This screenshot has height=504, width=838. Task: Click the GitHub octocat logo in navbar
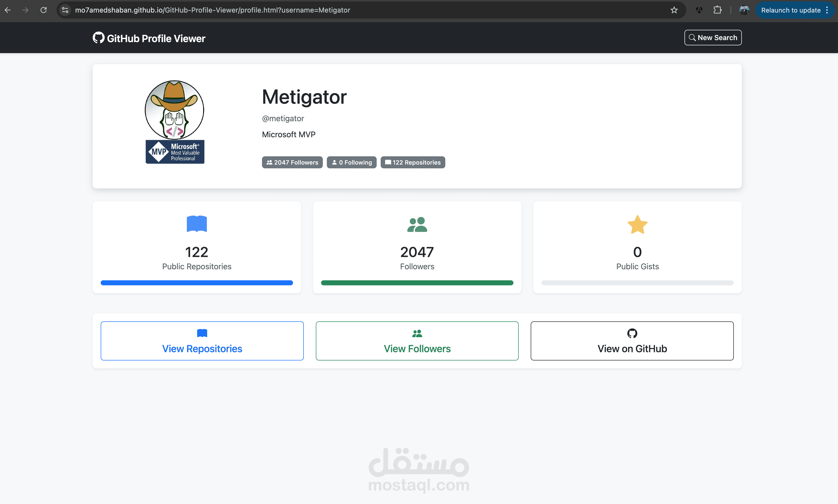[98, 38]
